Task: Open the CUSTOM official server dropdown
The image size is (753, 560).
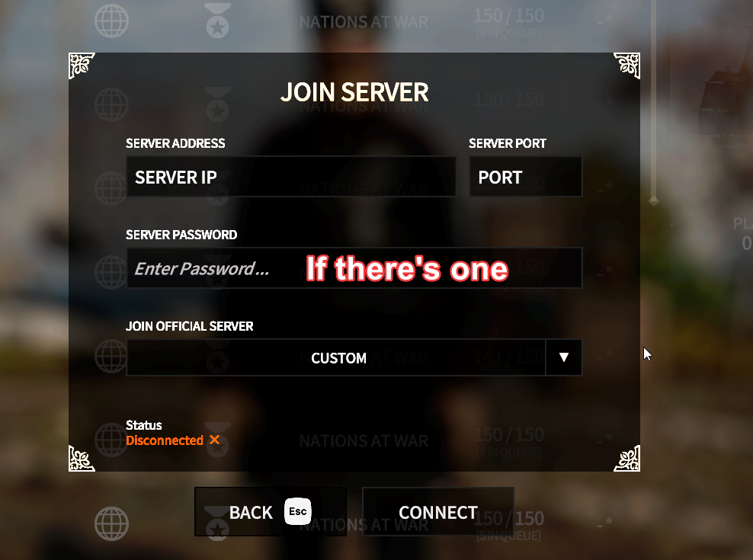Action: (x=335, y=357)
